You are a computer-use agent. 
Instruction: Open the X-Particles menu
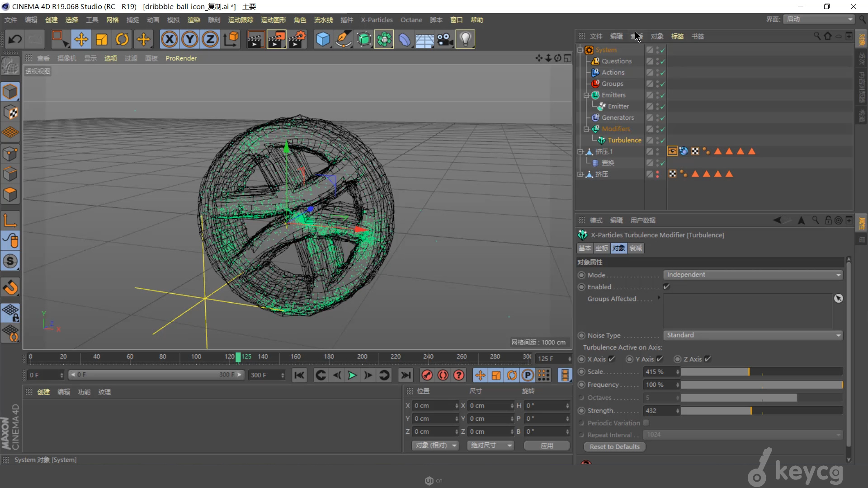(x=377, y=20)
